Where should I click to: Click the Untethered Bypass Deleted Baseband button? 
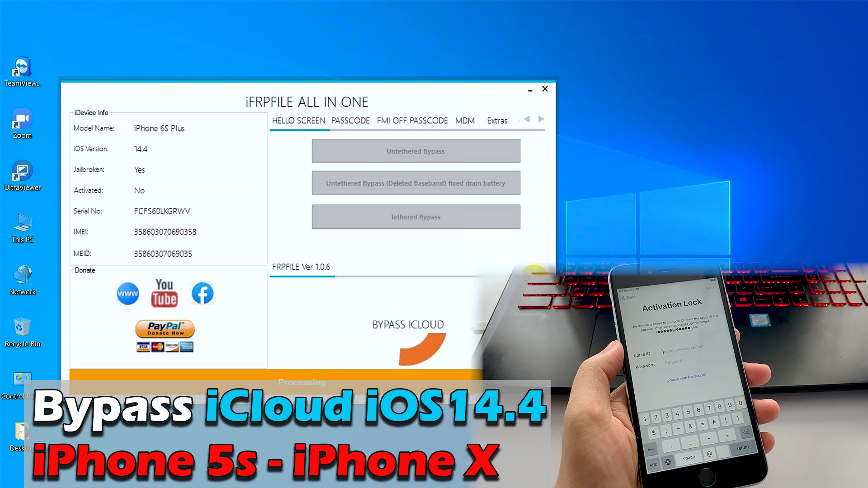click(x=415, y=183)
